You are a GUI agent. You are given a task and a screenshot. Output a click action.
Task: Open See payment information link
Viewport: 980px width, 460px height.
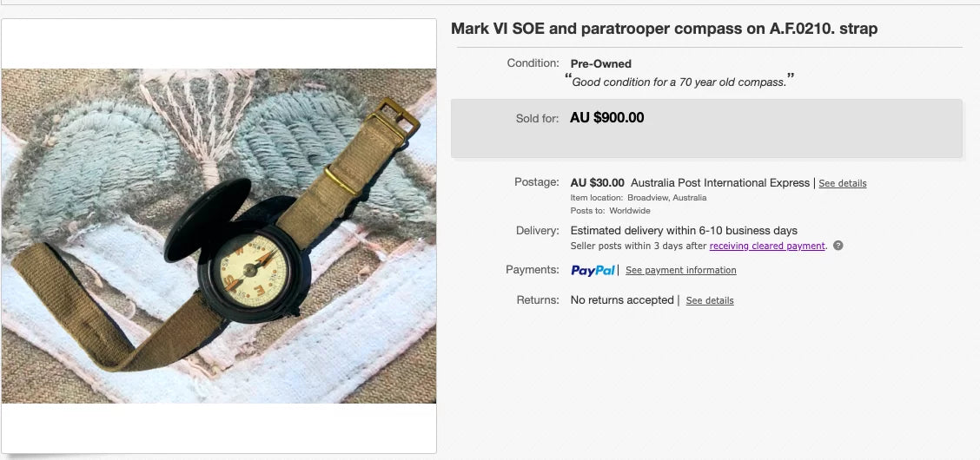pyautogui.click(x=680, y=271)
